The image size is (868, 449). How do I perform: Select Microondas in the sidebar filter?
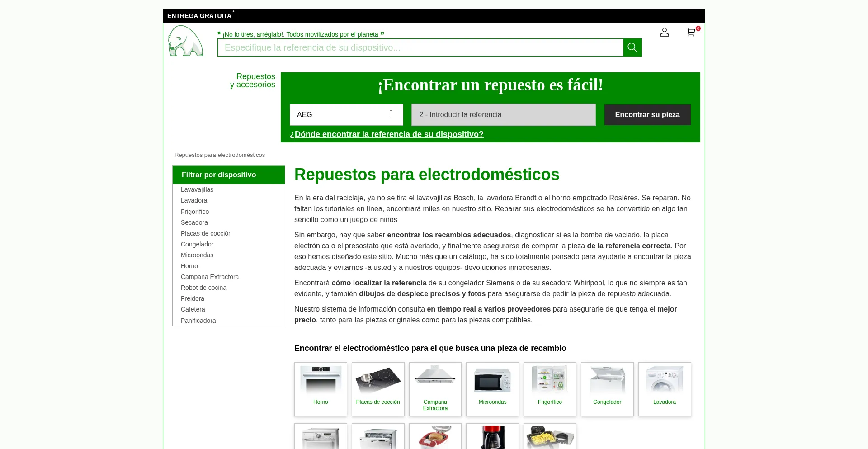click(x=197, y=255)
